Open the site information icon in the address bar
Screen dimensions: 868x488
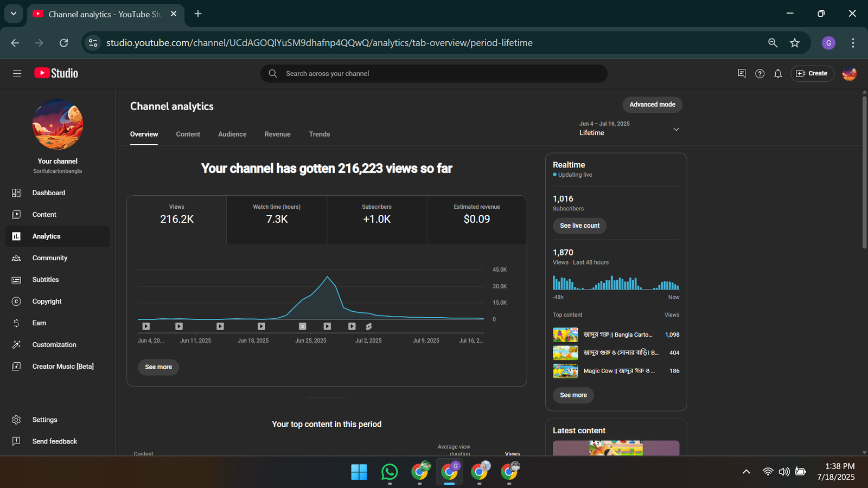click(x=93, y=43)
